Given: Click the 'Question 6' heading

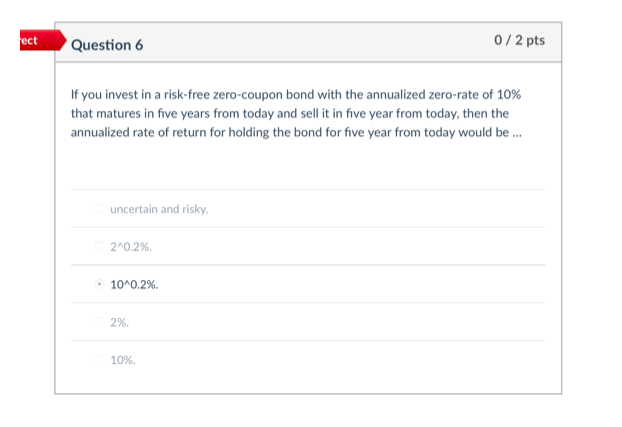Looking at the screenshot, I should point(107,45).
